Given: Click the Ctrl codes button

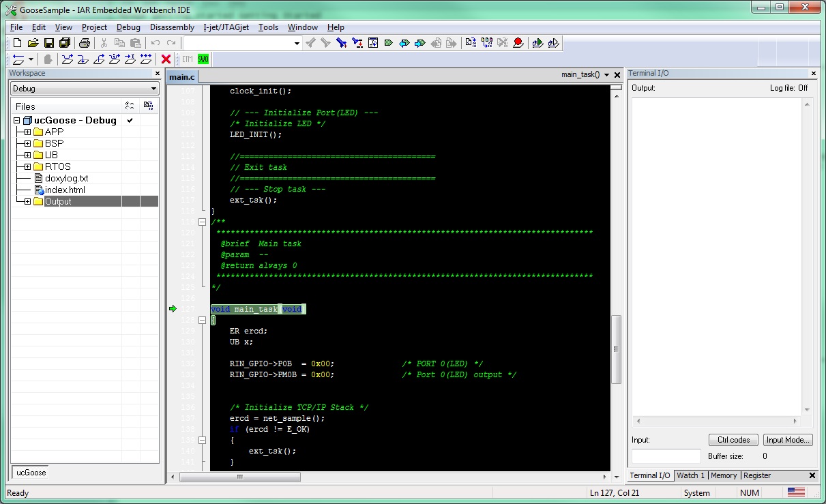Looking at the screenshot, I should coord(734,440).
